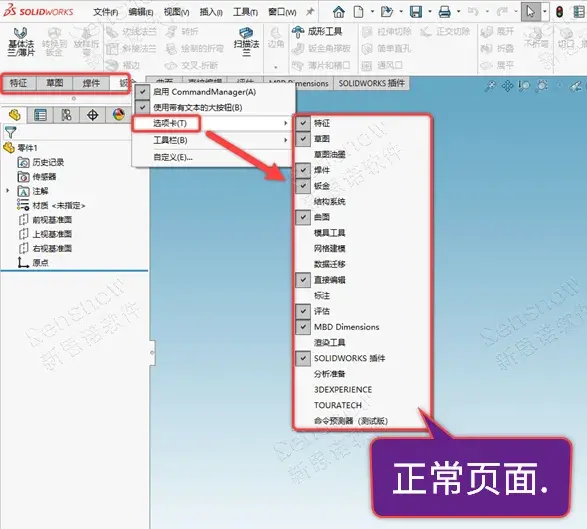The image size is (587, 529).
Task: Click the tree filter funnel icon
Action: tap(10, 132)
